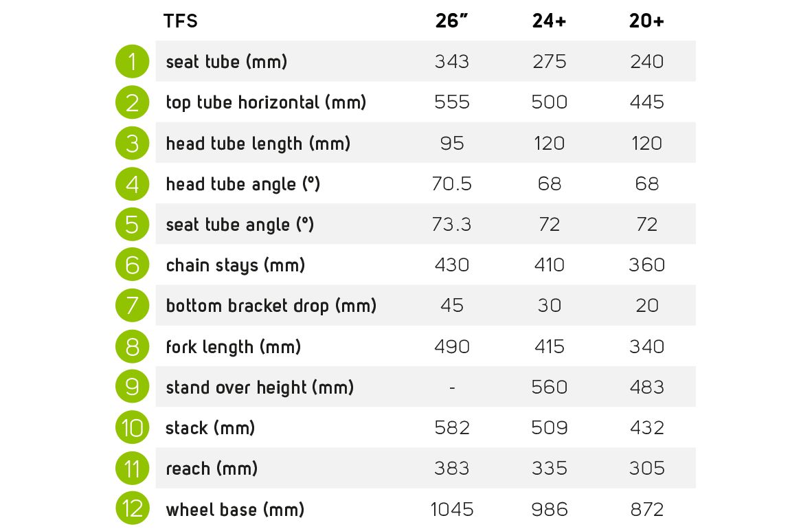Click the green number 1 circle icon

pos(132,62)
